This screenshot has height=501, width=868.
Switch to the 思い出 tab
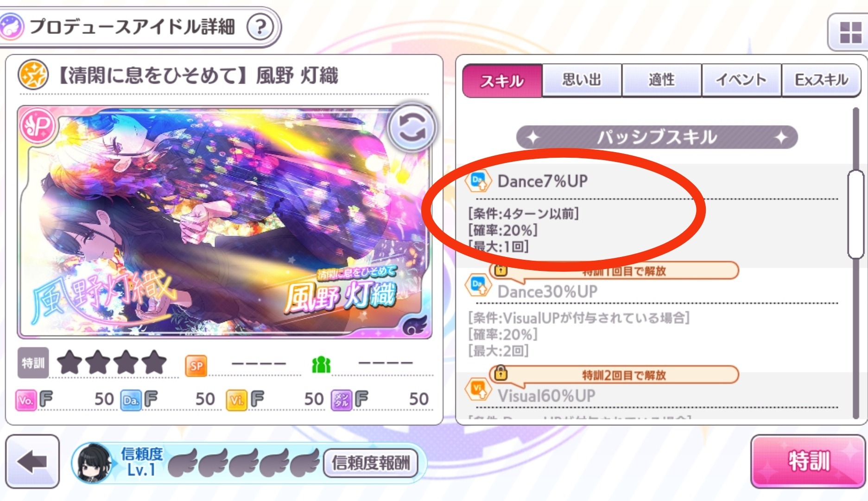click(582, 80)
